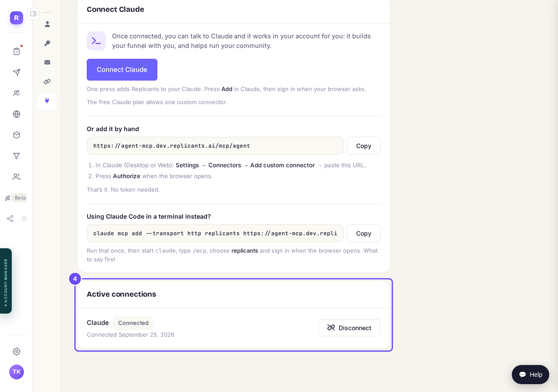
Task: Open the globe icon in sidebar
Action: pyautogui.click(x=17, y=114)
